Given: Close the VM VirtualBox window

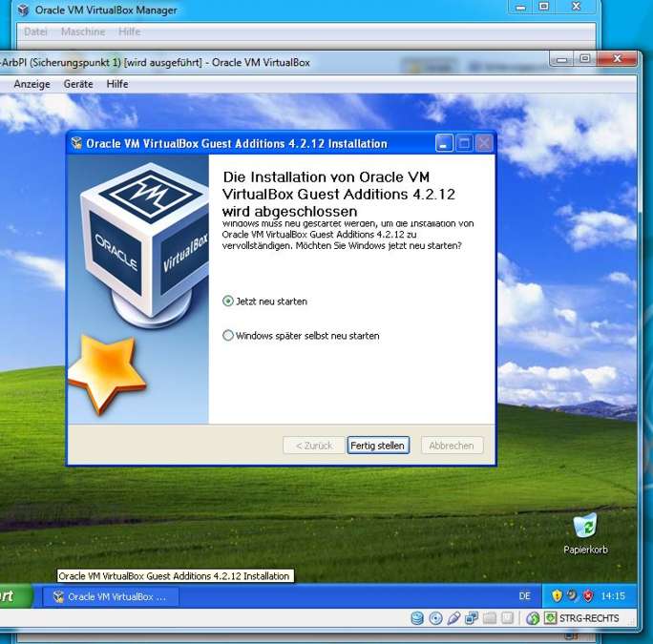Looking at the screenshot, I should point(617,59).
